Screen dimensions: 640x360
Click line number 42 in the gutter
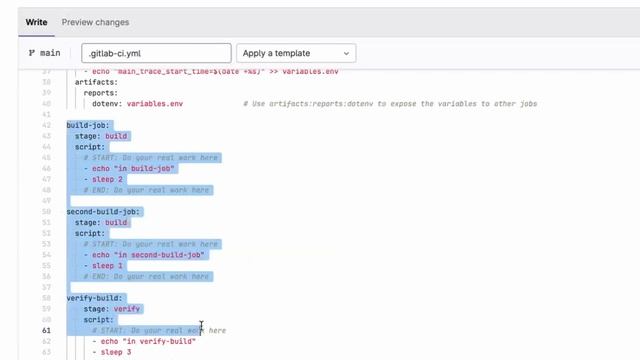point(47,125)
